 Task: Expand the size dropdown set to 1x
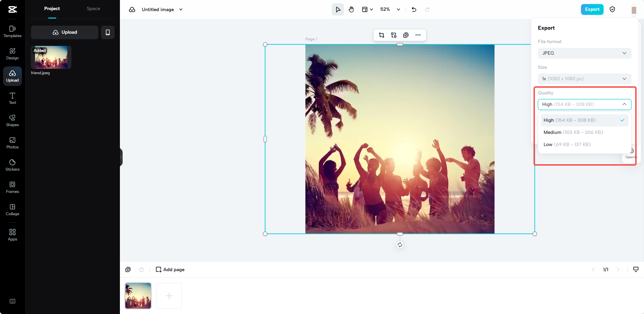coord(584,79)
